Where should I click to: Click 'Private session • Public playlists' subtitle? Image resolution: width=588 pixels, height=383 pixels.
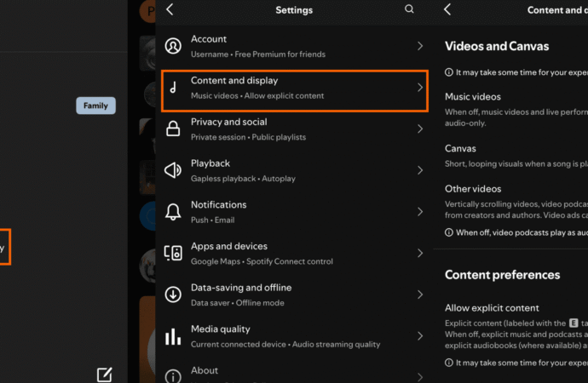248,137
